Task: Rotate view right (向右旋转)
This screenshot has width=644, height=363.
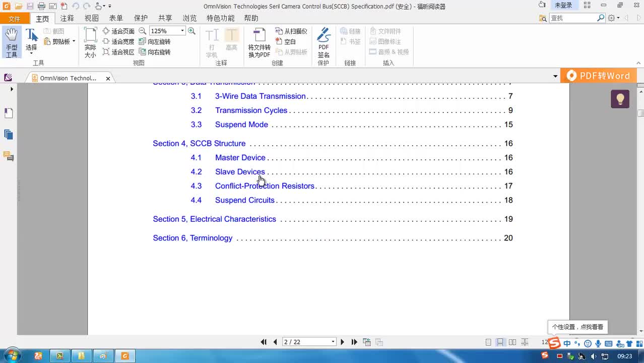Action: 155,52
